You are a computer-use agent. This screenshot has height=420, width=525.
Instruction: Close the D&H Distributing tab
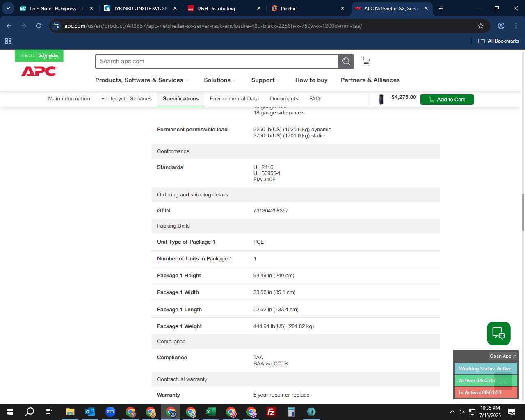pos(259,8)
